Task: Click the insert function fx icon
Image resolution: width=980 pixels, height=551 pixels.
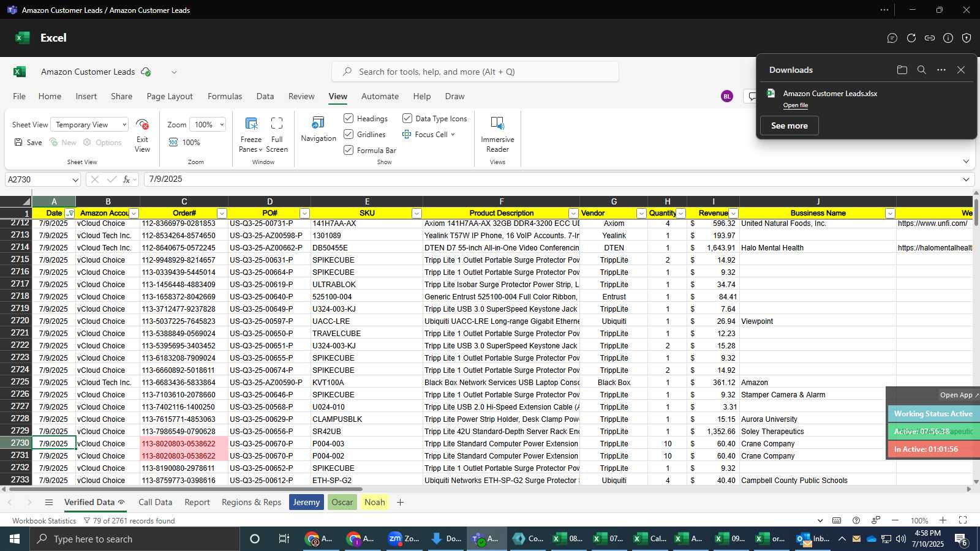Action: tap(127, 179)
